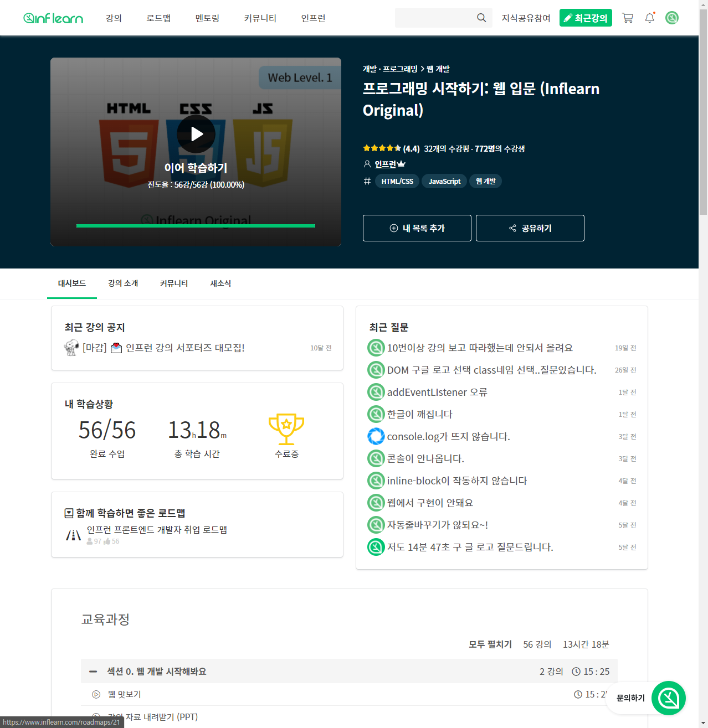Click avatar beside '콘솔이 안나옵니다.'
This screenshot has height=728, width=708.
click(376, 458)
